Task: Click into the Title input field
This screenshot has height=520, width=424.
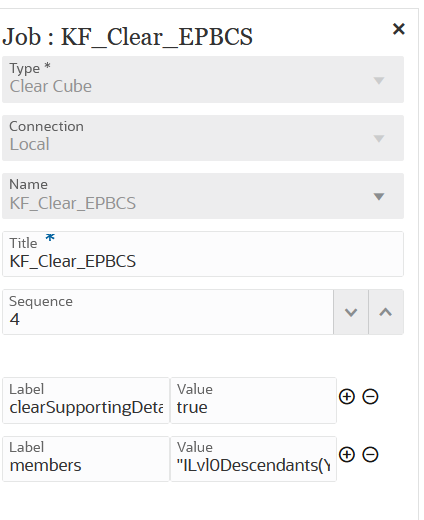Action: click(x=203, y=254)
